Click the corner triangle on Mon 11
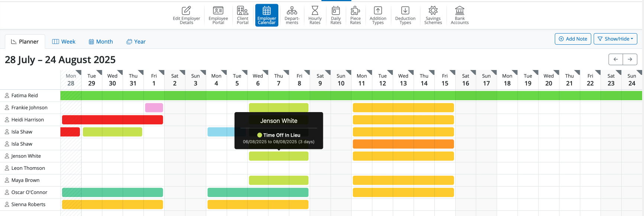644x216 pixels. pos(369,72)
